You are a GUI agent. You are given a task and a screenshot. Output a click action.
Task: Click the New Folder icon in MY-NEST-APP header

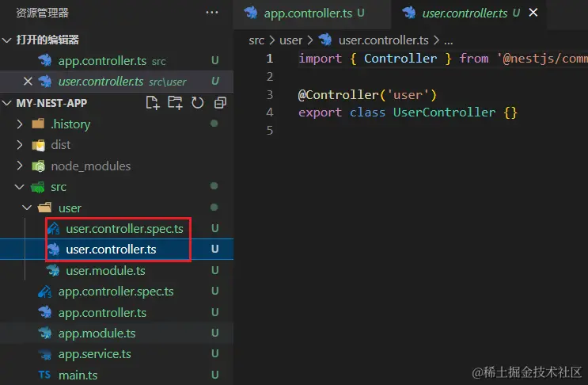pos(175,102)
